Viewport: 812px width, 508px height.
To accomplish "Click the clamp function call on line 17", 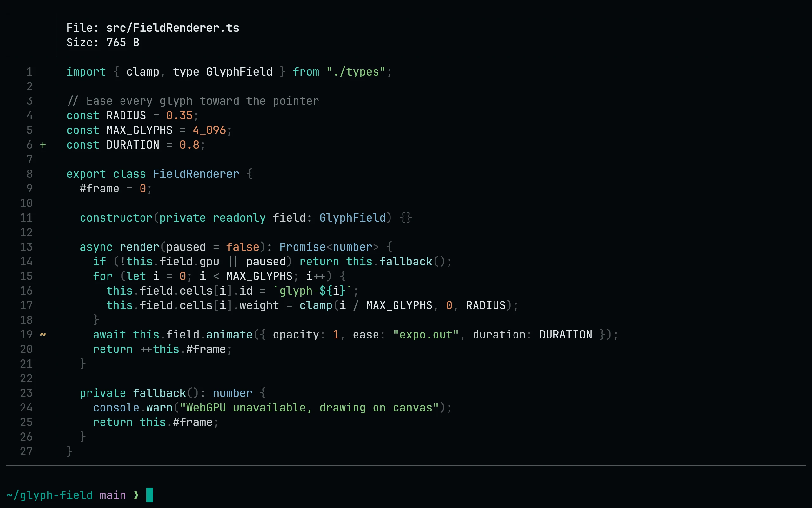I will coord(316,306).
